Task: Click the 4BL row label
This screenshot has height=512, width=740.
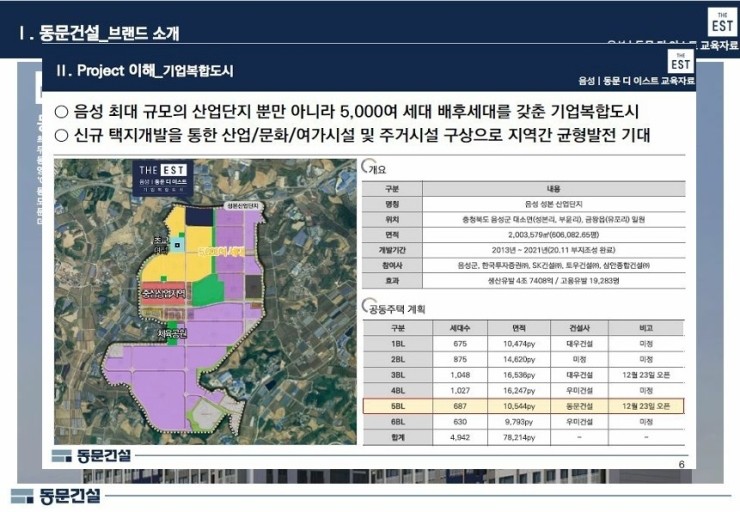Action: click(398, 391)
